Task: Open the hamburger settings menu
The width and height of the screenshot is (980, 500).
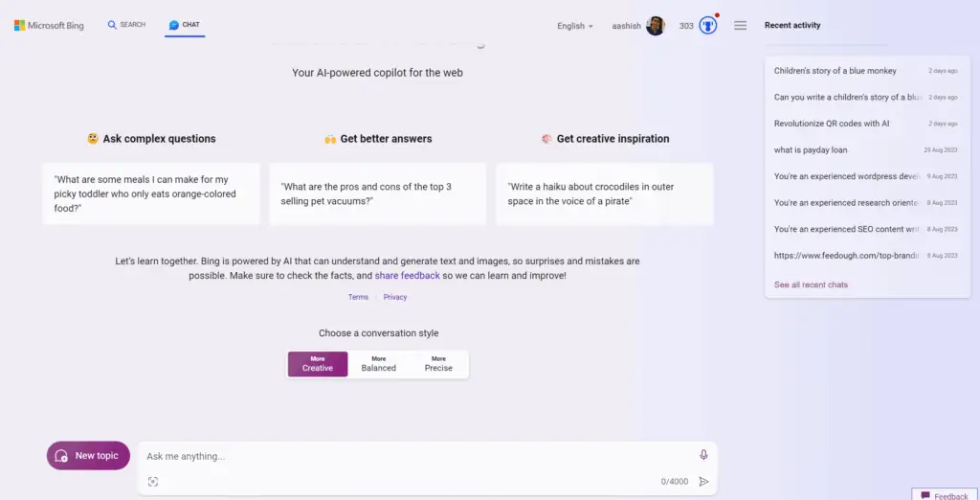Action: 740,26
